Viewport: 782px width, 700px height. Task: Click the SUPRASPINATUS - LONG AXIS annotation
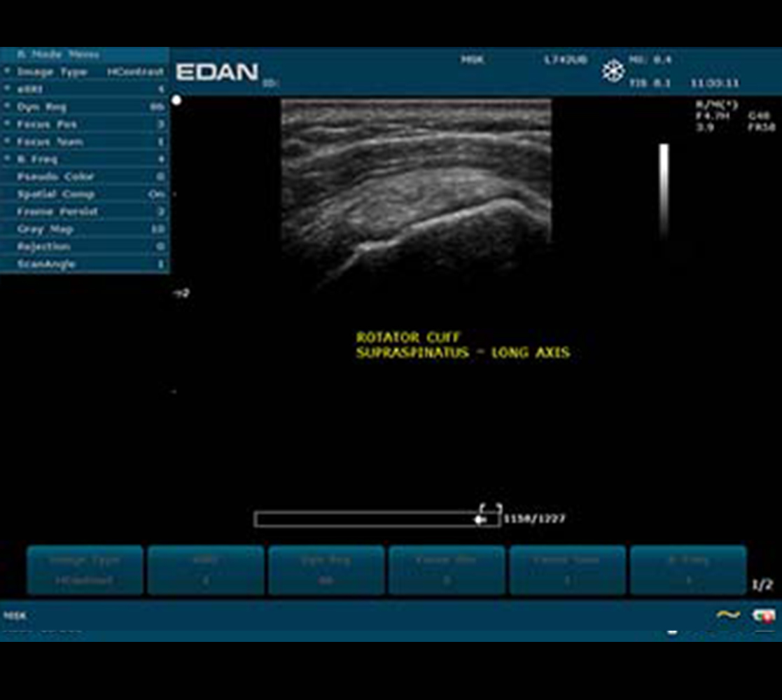coord(463,353)
